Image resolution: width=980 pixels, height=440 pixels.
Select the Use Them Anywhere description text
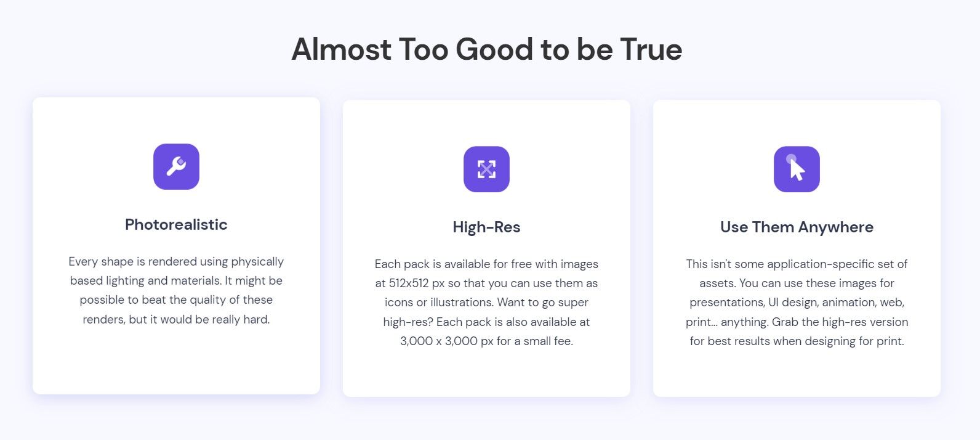797,303
